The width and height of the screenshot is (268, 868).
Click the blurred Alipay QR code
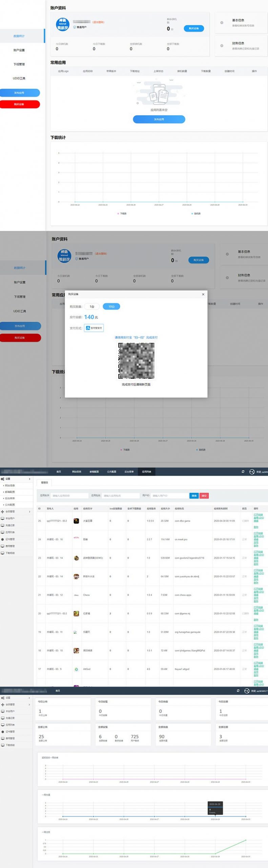coord(136,361)
